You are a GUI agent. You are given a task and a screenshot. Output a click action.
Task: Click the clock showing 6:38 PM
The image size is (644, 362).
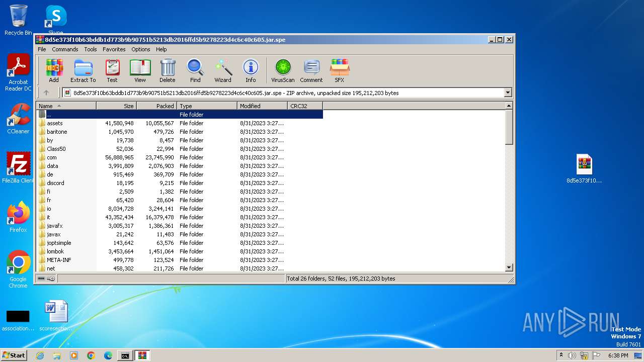618,355
